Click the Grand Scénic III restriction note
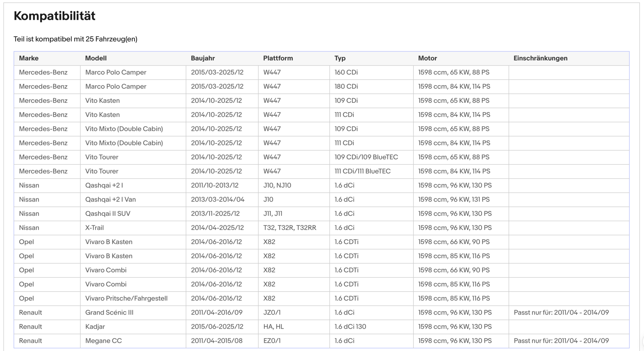The image size is (644, 351). coord(561,312)
